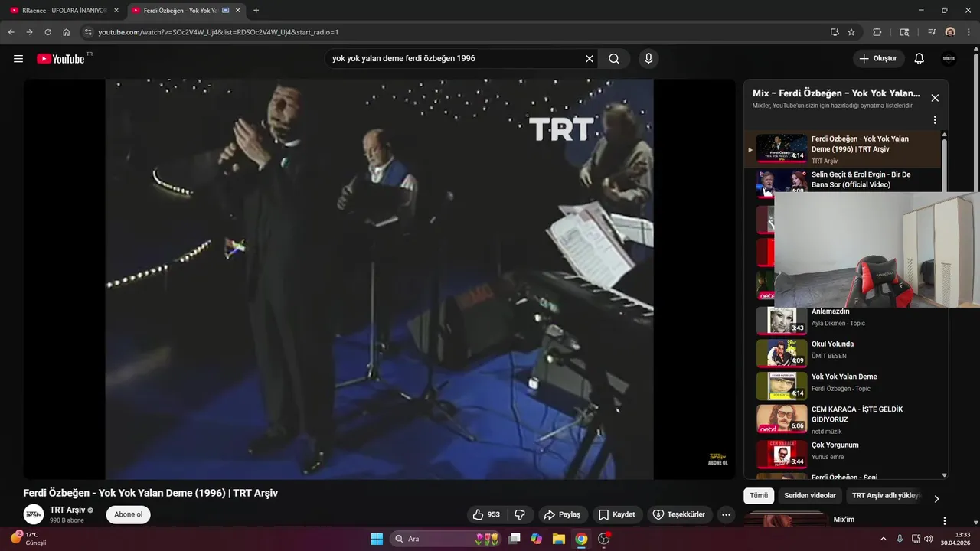Clear the search box text
980x551 pixels.
click(x=590, y=59)
